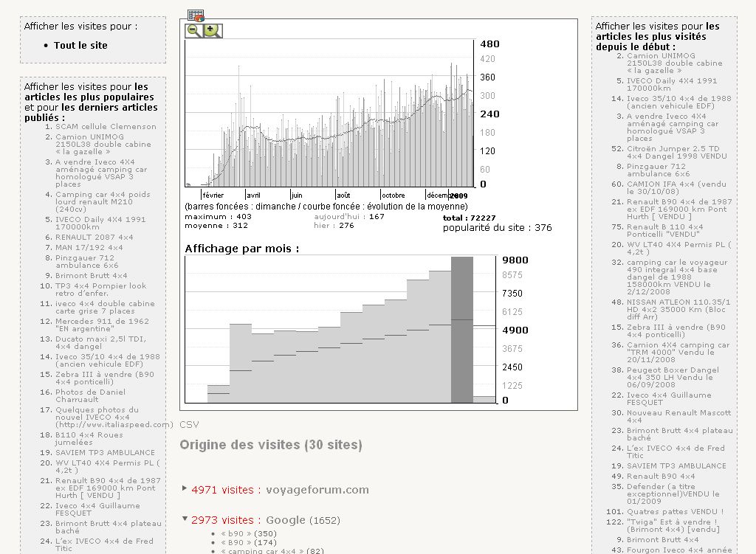The width and height of the screenshot is (756, 554).
Task: Open 'Nouveau Renault Mascott 4x4' stats
Action: coord(678,416)
